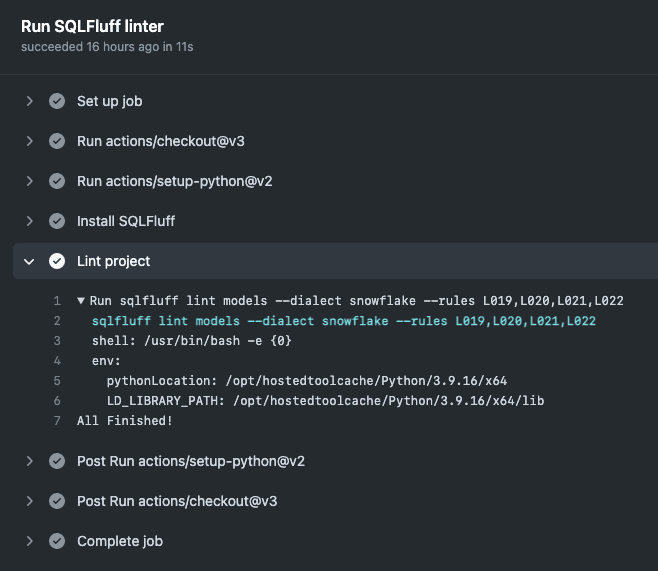Click log line number 2

click(x=58, y=321)
